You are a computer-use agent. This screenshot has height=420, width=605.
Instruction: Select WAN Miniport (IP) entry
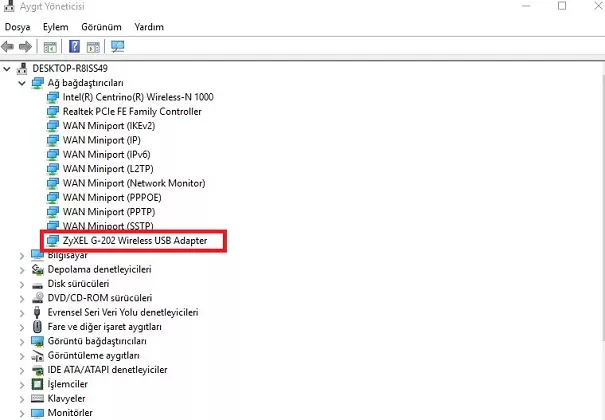pyautogui.click(x=102, y=140)
